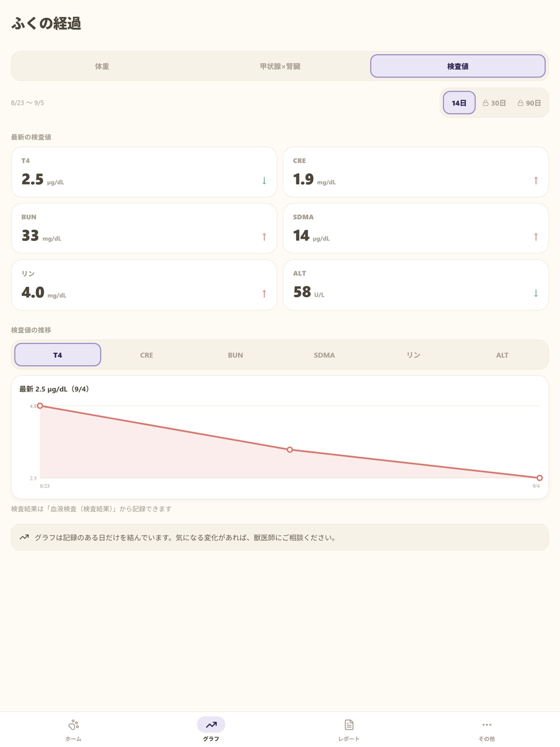Show the ALT trend chart
560x747 pixels.
(x=502, y=355)
